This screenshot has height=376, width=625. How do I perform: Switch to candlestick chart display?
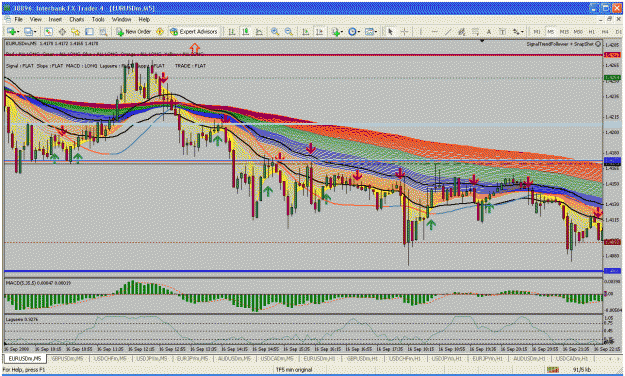pos(245,31)
